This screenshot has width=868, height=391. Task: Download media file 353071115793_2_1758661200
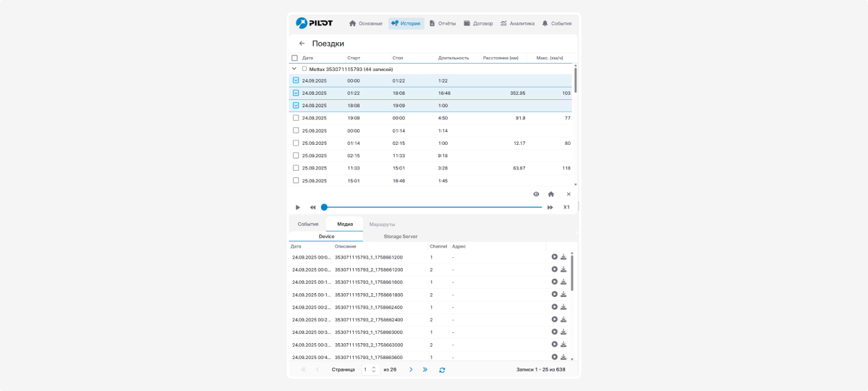(x=563, y=269)
